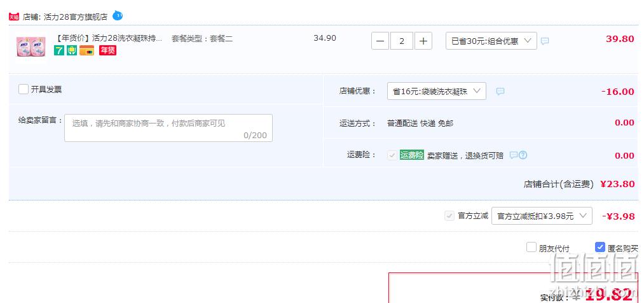
Task: Check the 朋友代付 checkbox
Action: [x=531, y=248]
